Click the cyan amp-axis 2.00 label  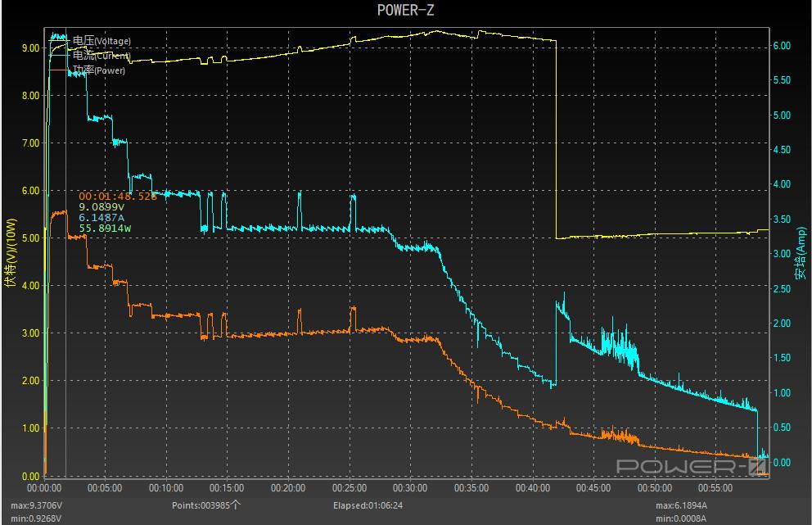[x=782, y=324]
